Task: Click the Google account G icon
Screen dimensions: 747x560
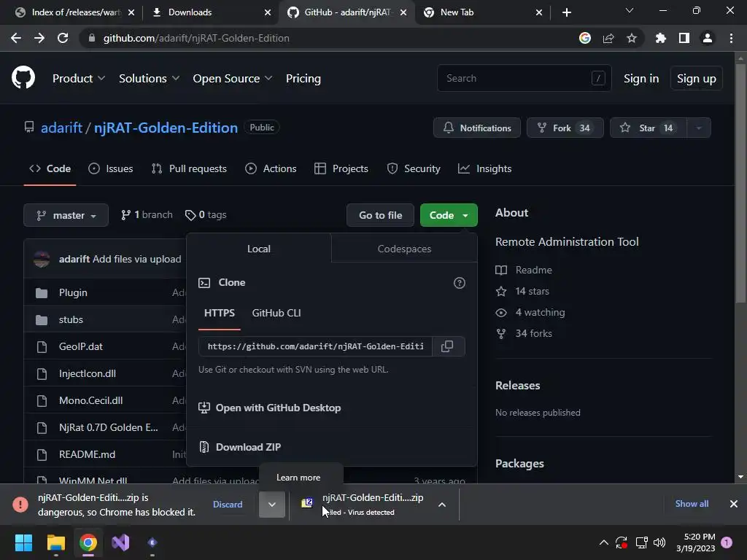Action: [x=585, y=38]
